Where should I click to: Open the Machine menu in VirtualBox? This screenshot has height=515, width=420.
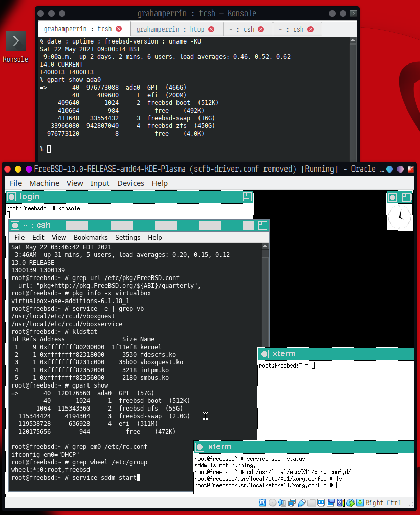(44, 183)
